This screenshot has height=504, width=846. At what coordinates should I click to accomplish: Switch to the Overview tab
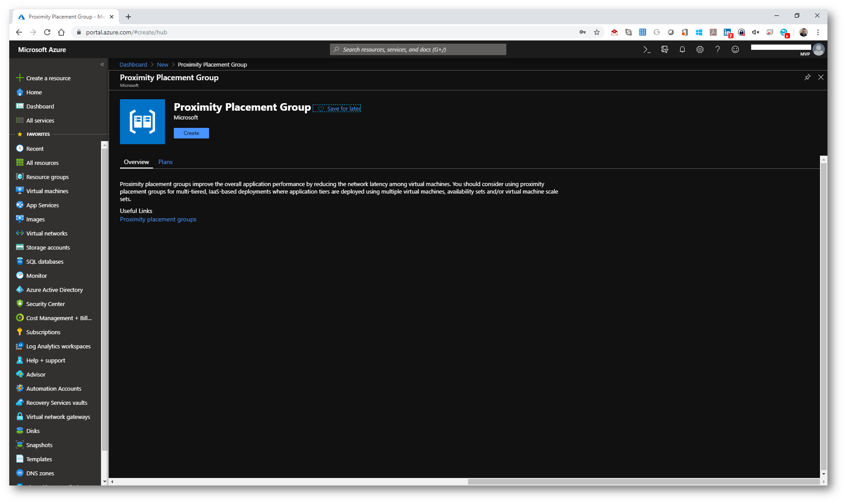[136, 162]
